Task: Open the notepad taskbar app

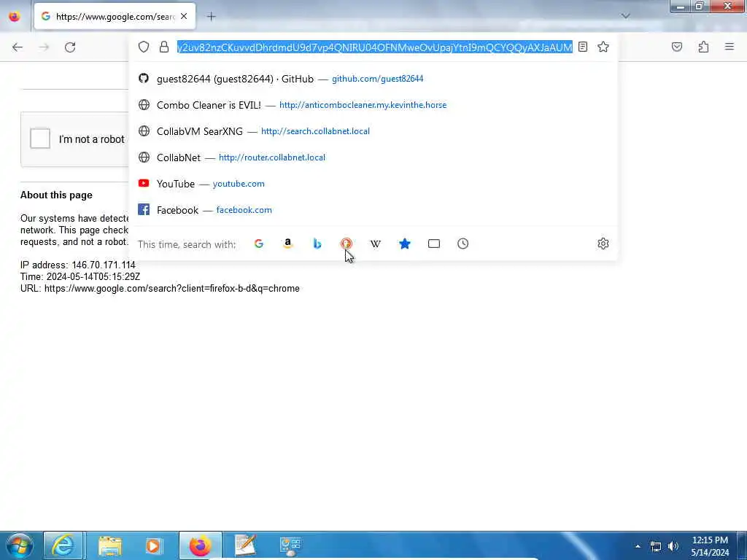Action: 245,545
